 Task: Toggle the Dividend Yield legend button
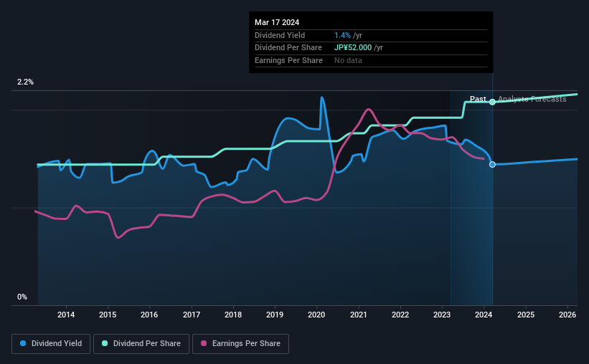(51, 343)
